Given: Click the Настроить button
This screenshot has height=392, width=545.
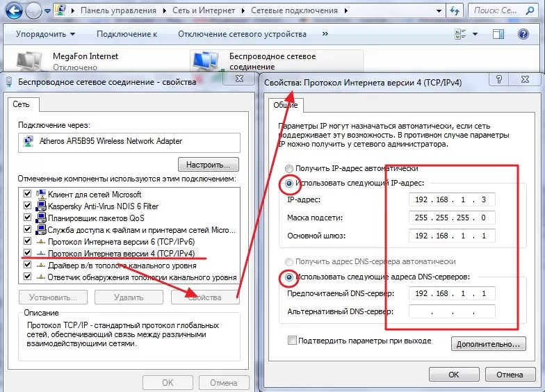Looking at the screenshot, I should click(209, 164).
